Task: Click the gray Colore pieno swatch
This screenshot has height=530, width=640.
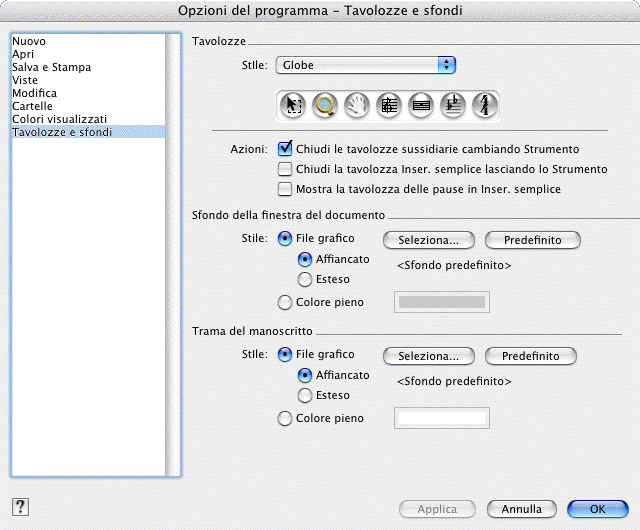Action: click(x=443, y=302)
